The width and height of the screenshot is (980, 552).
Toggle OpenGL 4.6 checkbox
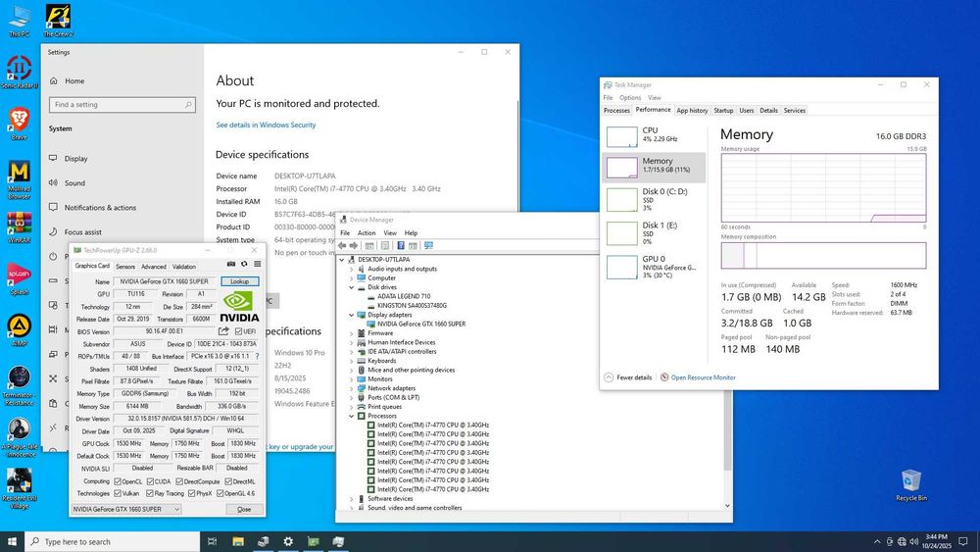(220, 494)
